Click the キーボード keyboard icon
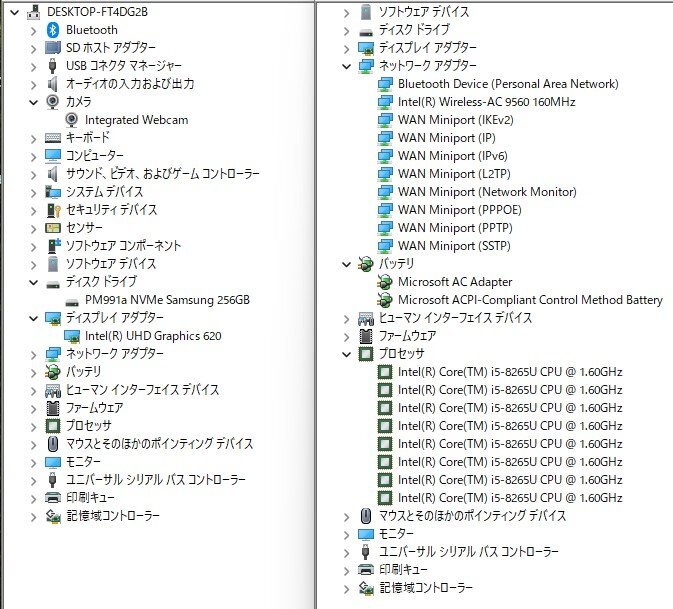This screenshot has height=609, width=673. point(52,138)
